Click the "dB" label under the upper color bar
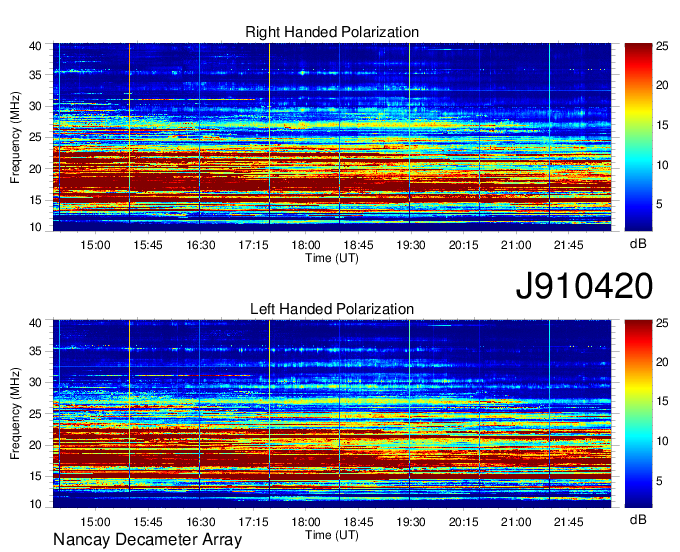 [638, 244]
